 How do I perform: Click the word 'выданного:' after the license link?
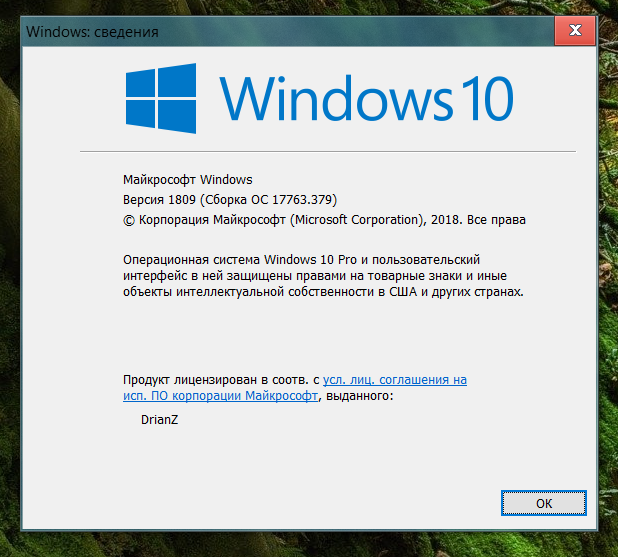click(359, 395)
